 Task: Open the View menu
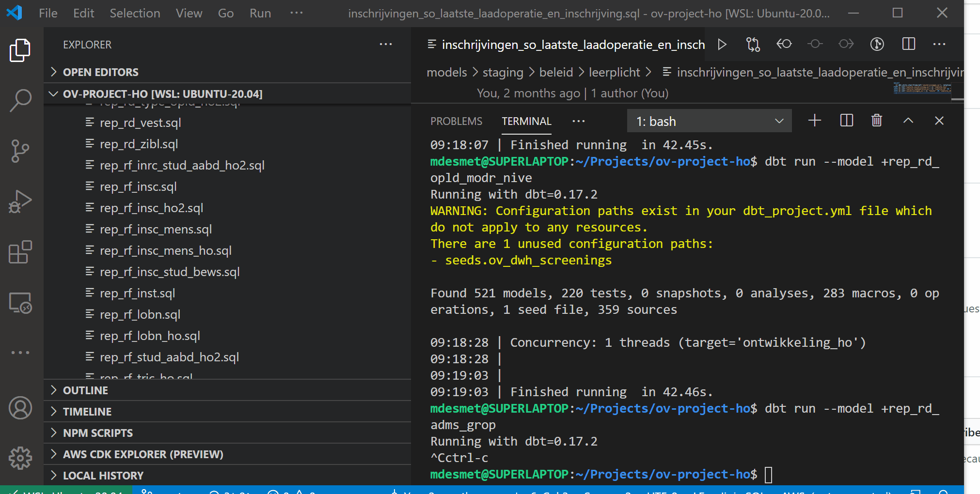(189, 13)
